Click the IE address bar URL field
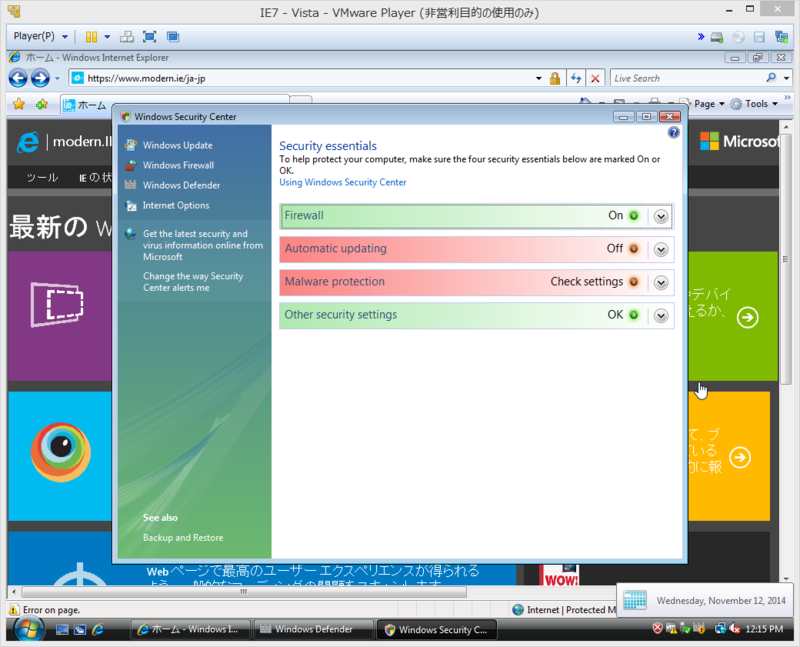This screenshot has height=647, width=800. coord(308,79)
